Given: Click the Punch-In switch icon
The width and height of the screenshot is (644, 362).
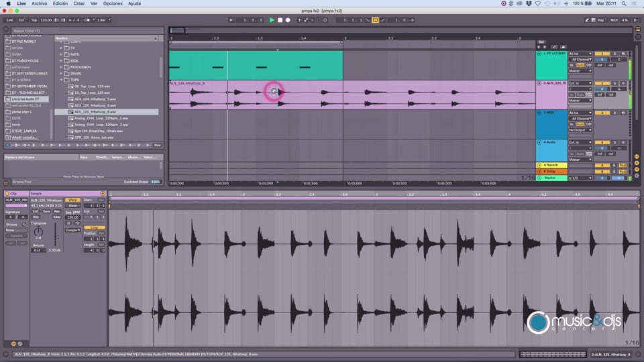Looking at the screenshot, I should coord(368,19).
